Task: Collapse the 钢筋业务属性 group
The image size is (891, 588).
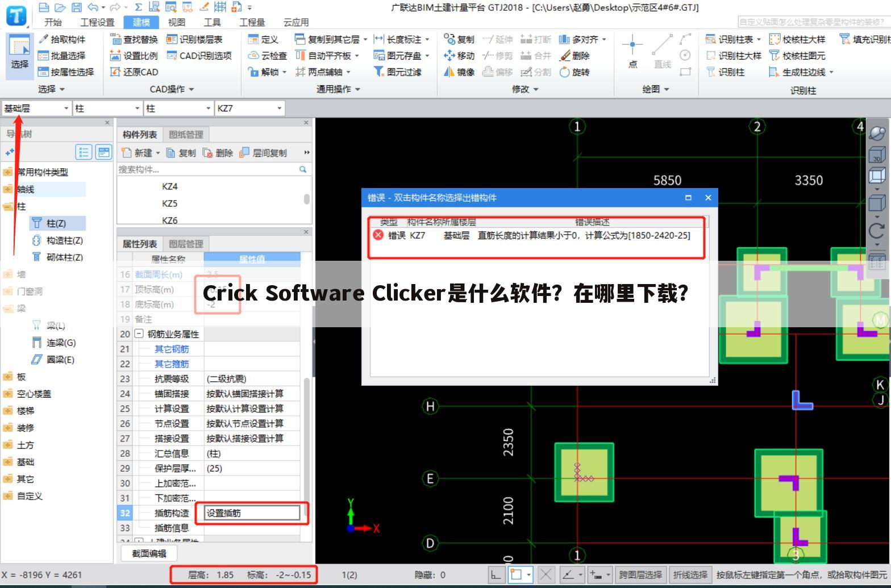Action: click(139, 334)
